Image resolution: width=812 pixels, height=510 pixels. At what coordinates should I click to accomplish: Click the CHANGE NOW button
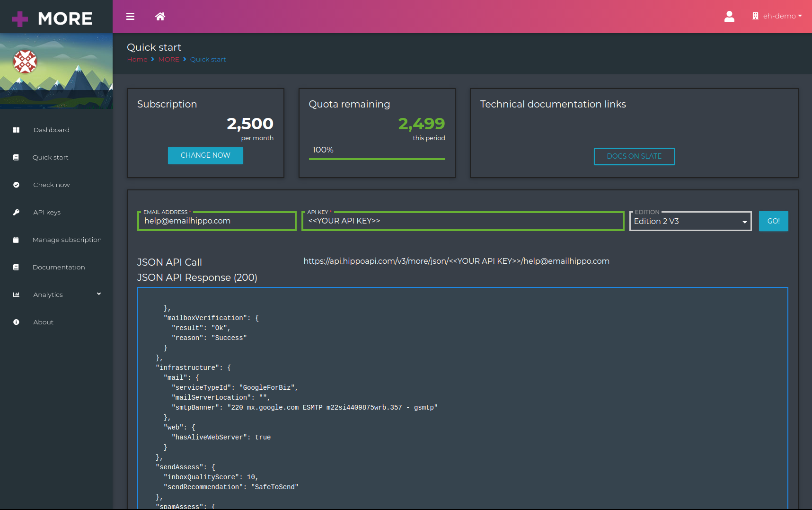pos(205,155)
